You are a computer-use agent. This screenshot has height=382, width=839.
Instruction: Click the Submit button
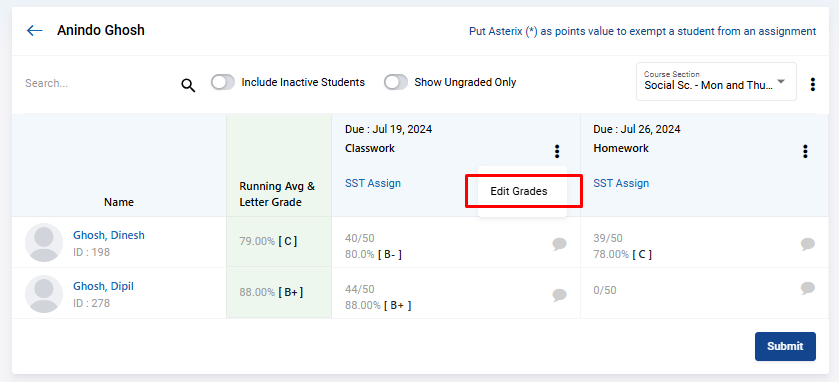[785, 346]
